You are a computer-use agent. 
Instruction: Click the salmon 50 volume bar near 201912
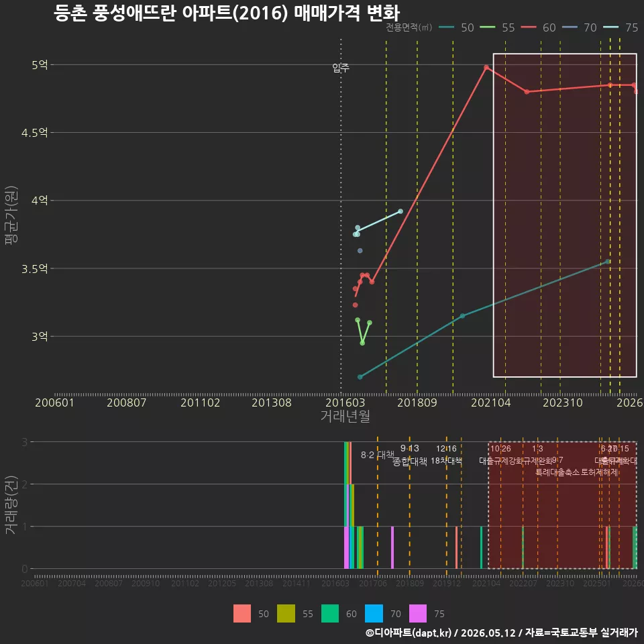pyautogui.click(x=456, y=547)
